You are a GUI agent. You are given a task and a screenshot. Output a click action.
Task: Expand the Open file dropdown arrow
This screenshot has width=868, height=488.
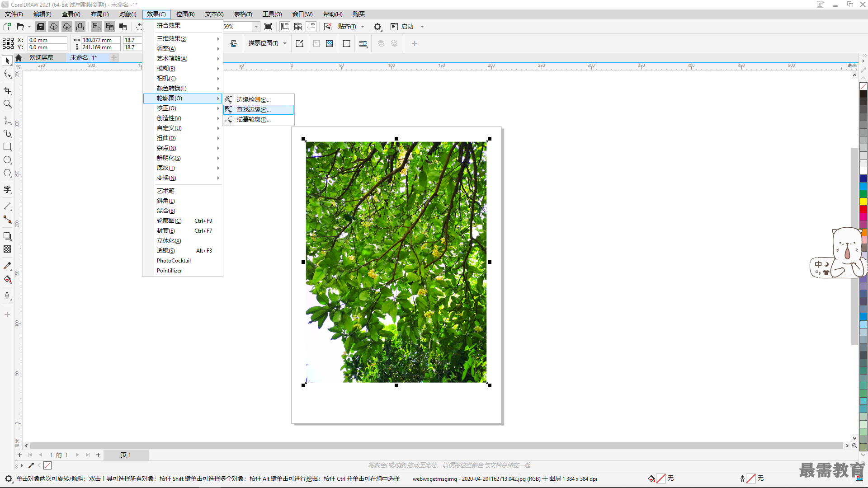click(x=29, y=27)
